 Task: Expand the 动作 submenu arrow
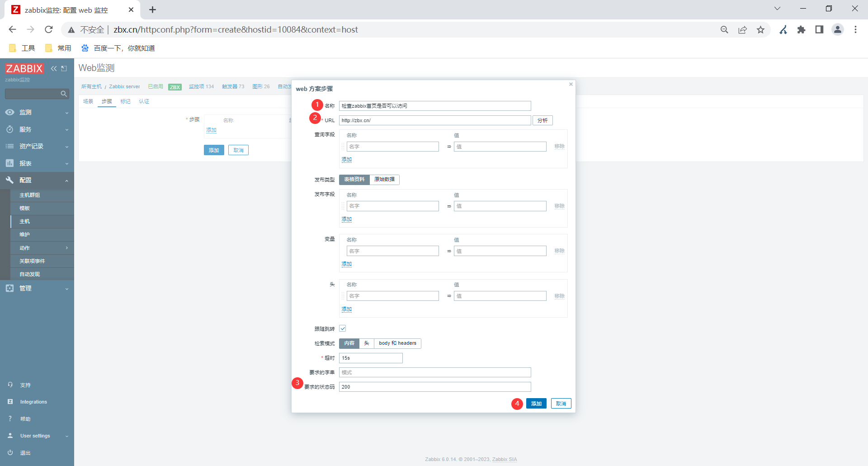click(67, 248)
